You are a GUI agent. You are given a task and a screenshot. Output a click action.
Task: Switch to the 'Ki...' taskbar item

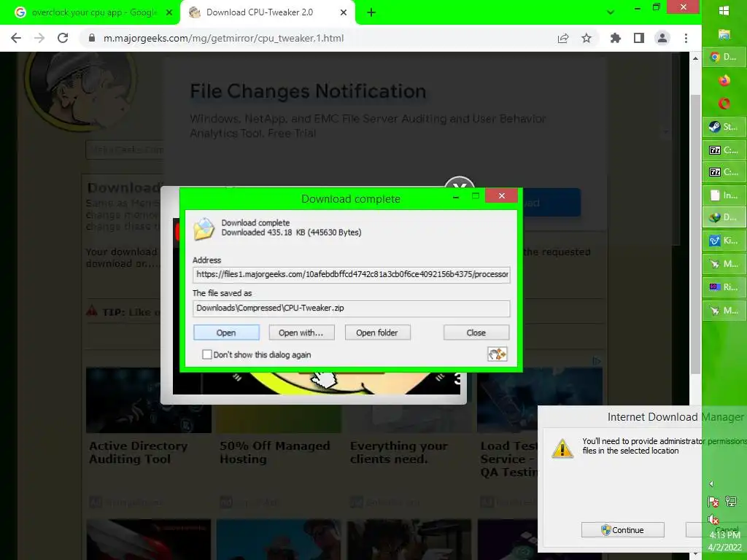(x=724, y=241)
